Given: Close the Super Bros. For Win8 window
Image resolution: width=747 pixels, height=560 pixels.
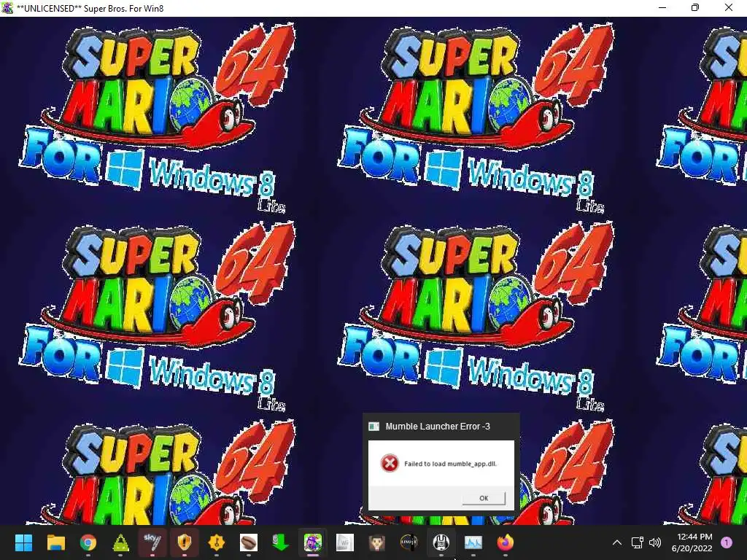Looking at the screenshot, I should (729, 7).
